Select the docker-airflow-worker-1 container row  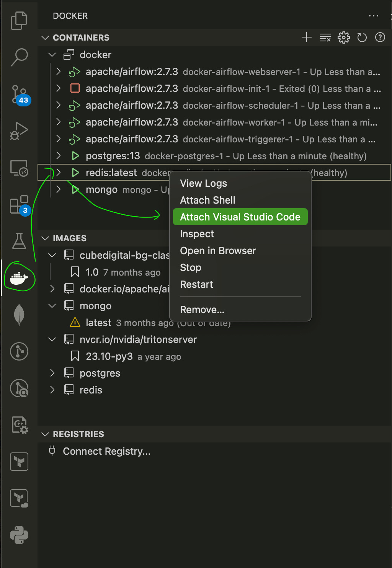pos(214,122)
